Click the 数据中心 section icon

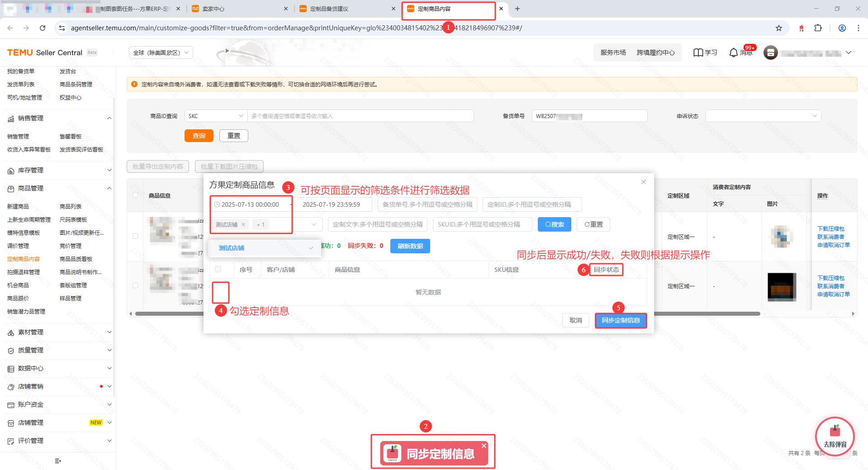[x=11, y=369]
